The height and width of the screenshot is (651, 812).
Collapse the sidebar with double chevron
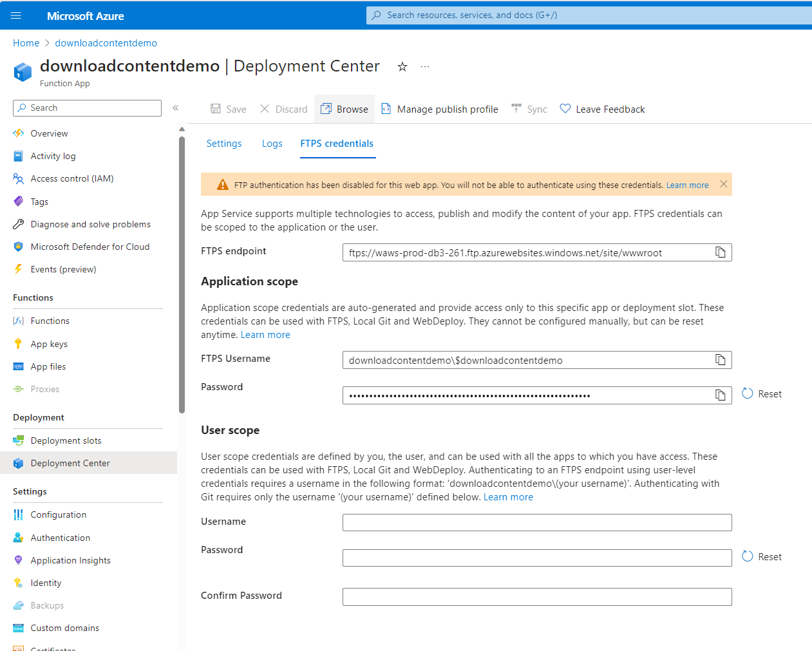pyautogui.click(x=175, y=108)
